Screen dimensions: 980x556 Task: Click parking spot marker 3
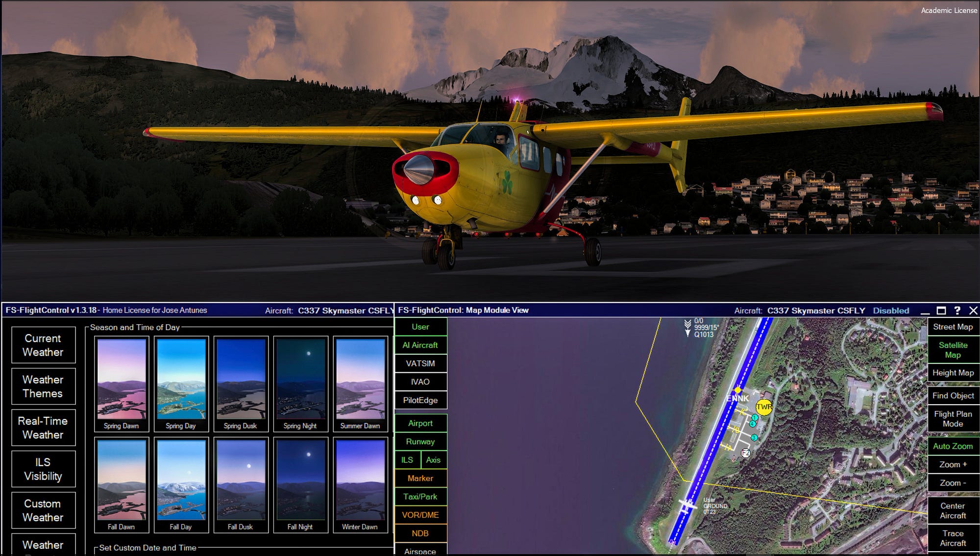tap(754, 437)
